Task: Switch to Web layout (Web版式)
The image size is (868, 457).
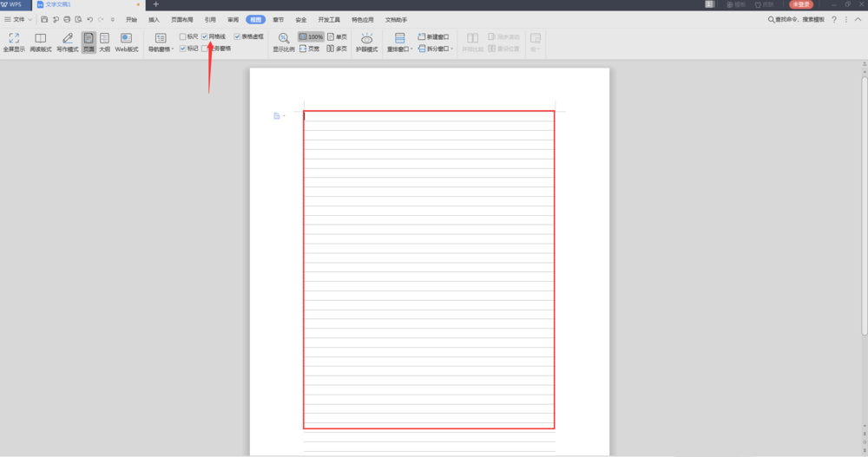Action: click(126, 42)
